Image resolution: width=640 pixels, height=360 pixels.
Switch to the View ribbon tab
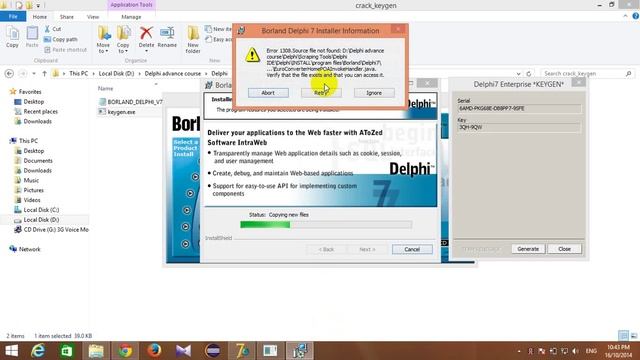93,17
